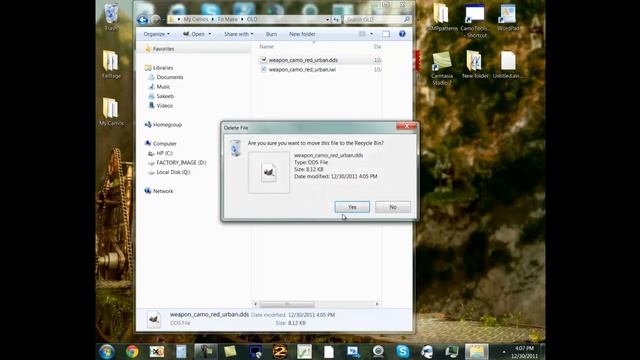Screen dimensions: 640x360
Task: Click Explorer's Forward arrow button
Action: click(x=155, y=19)
